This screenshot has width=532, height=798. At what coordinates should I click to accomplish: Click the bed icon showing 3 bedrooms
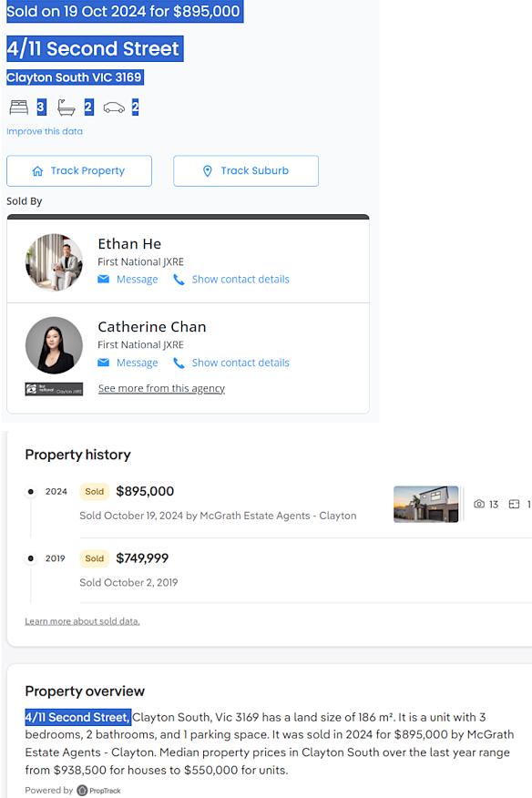coord(20,107)
